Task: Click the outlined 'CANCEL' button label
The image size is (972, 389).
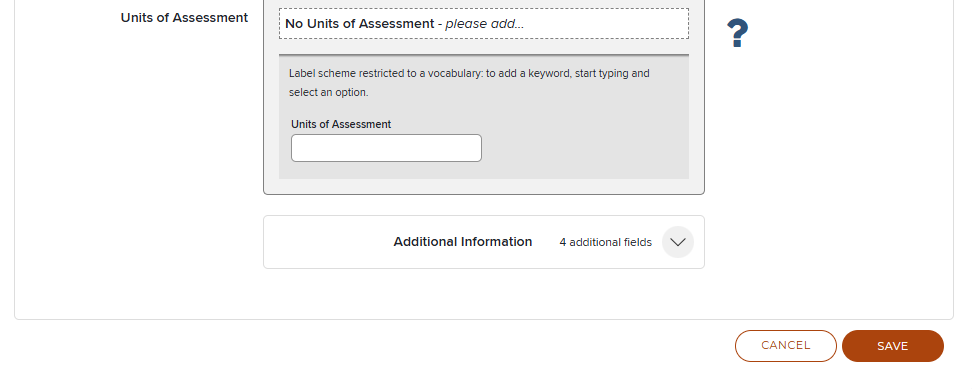Action: tap(785, 346)
